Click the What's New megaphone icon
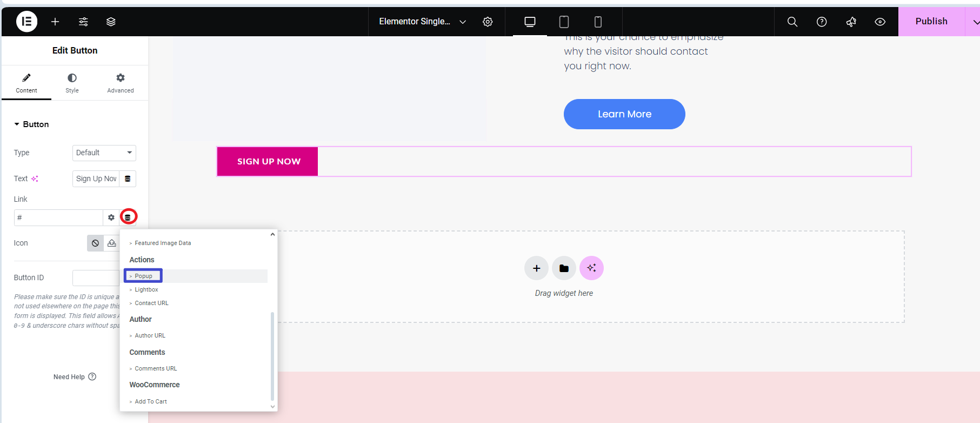Viewport: 980px width, 423px height. pyautogui.click(x=851, y=22)
